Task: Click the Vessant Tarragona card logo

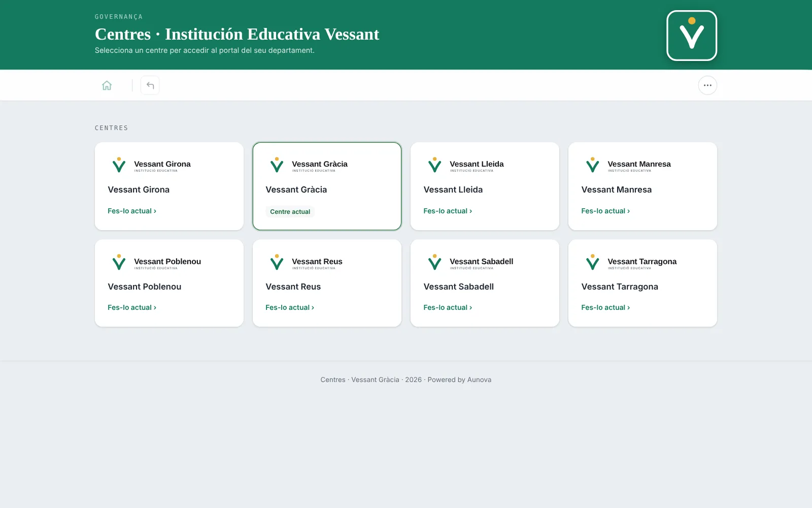Action: [631, 263]
